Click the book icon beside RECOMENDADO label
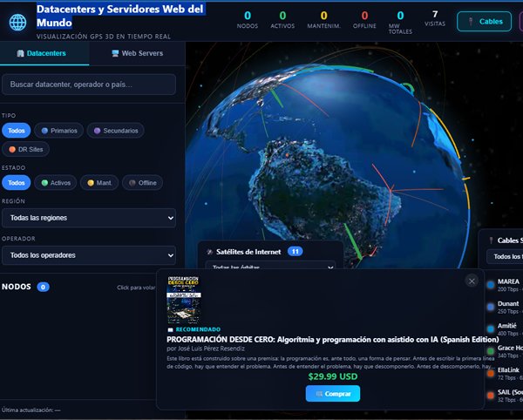The height and width of the screenshot is (420, 523). pyautogui.click(x=170, y=329)
